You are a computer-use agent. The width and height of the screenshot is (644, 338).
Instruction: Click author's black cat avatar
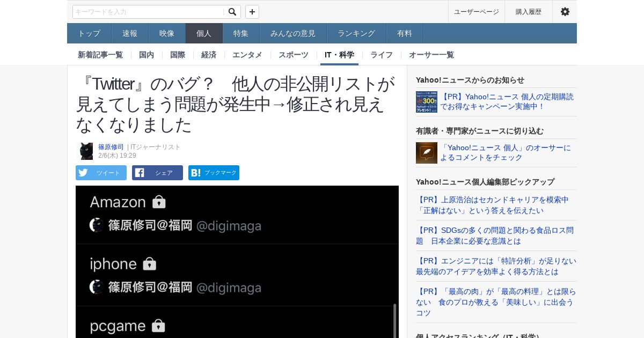click(85, 151)
